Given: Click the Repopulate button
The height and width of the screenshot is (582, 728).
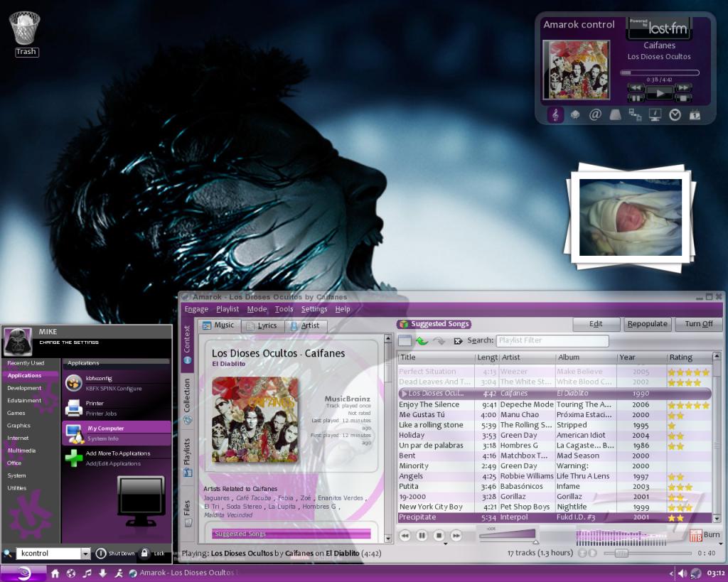Looking at the screenshot, I should (647, 324).
